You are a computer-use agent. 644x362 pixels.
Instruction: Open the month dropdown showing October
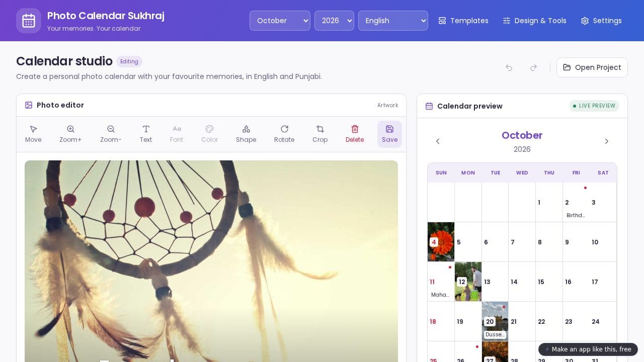280,21
